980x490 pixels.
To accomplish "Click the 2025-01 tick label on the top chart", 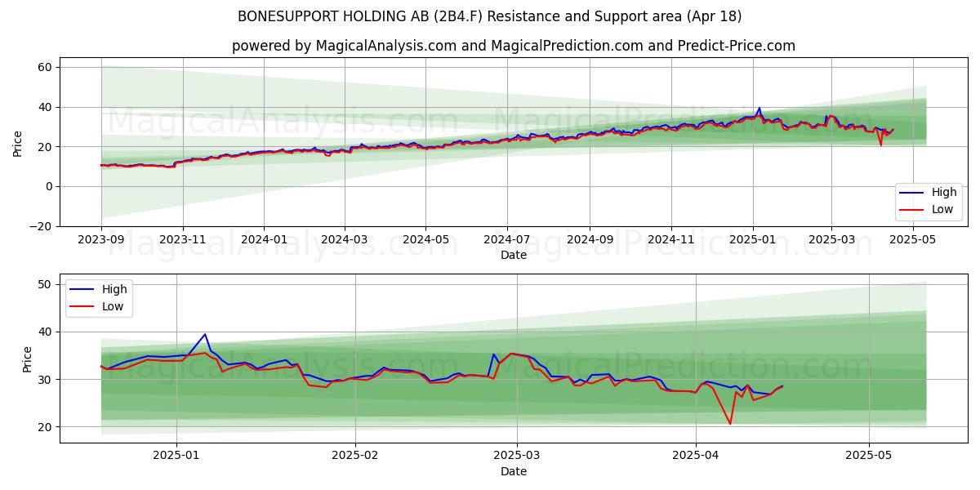I will (x=752, y=241).
